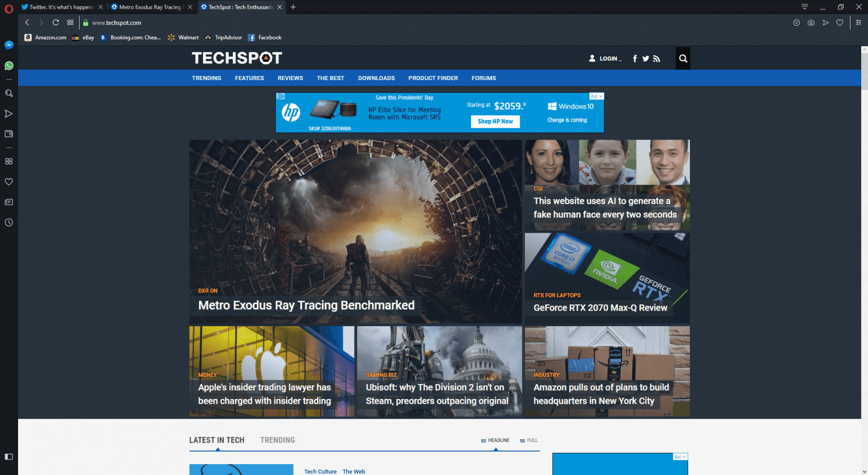Open History clock in the sidebar
The width and height of the screenshot is (868, 475).
(x=9, y=223)
